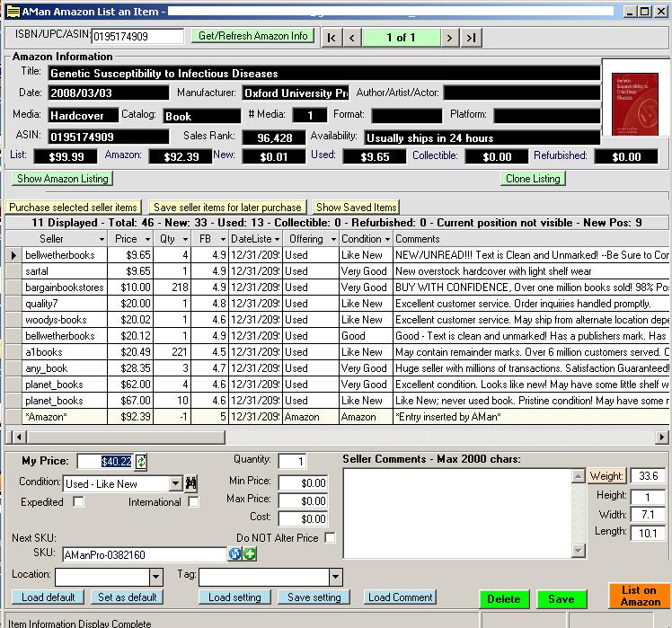Open the Tag dropdown
Image resolution: width=672 pixels, height=628 pixels.
coord(336,577)
